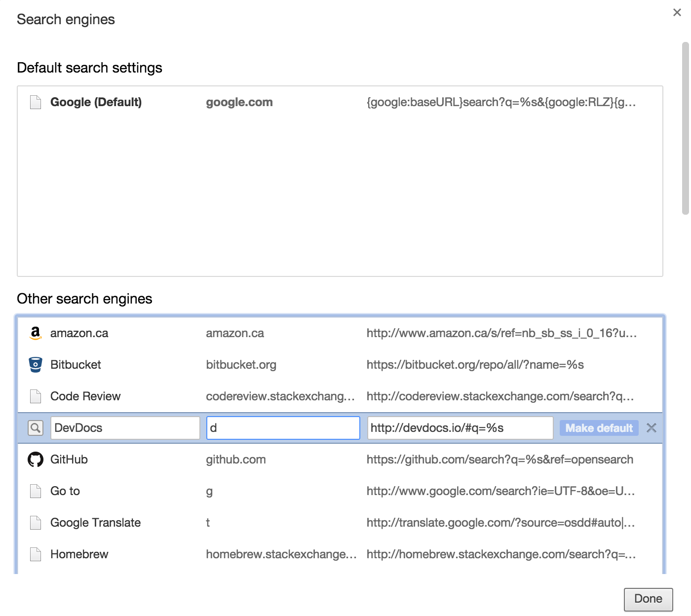
Task: Click the DevDocs magnifier icon
Action: [36, 428]
